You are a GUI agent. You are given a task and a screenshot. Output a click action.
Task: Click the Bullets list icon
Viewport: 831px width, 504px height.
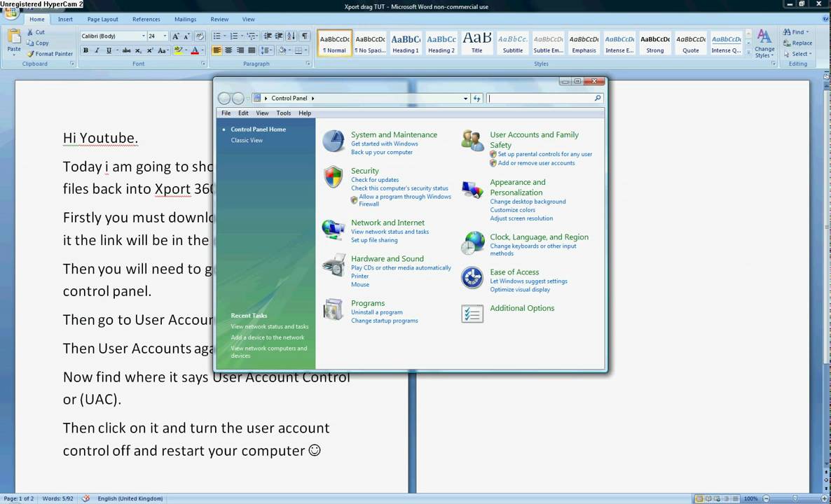[219, 36]
